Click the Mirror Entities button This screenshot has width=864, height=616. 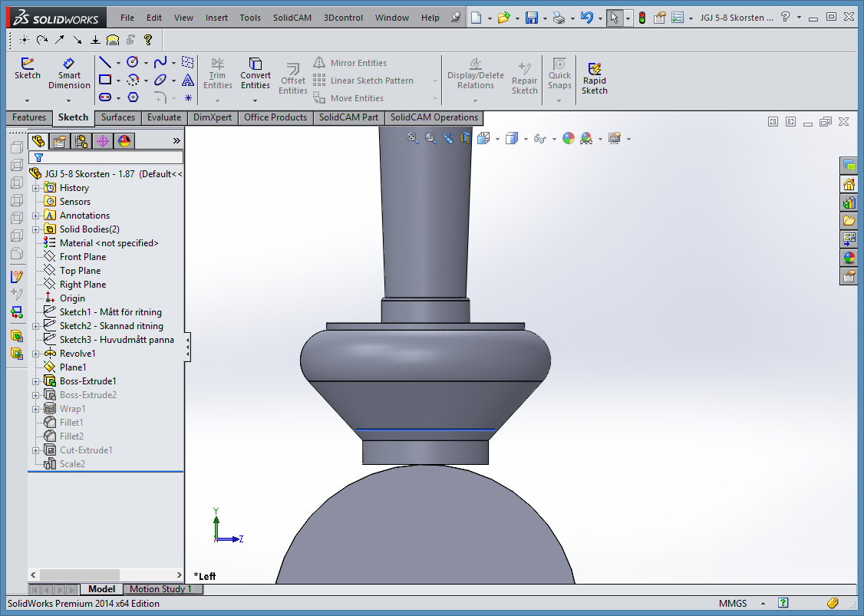coord(351,63)
